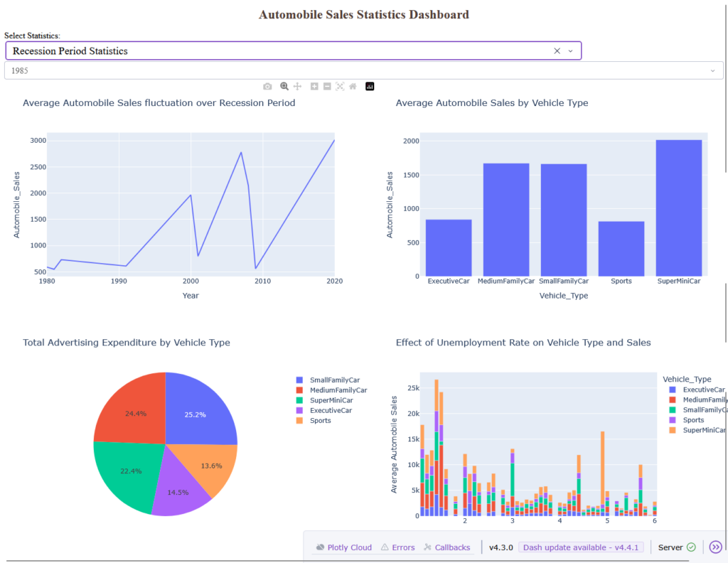Toggle MediumFamilyCar in pie chart legend

click(x=331, y=390)
